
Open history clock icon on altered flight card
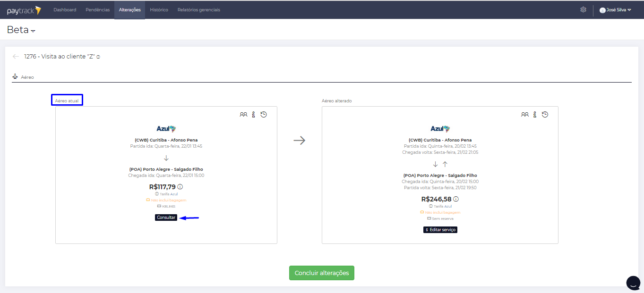coord(545,114)
